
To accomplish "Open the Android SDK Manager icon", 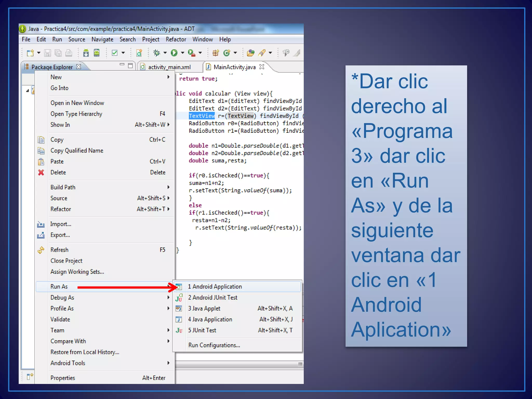I will coord(86,53).
